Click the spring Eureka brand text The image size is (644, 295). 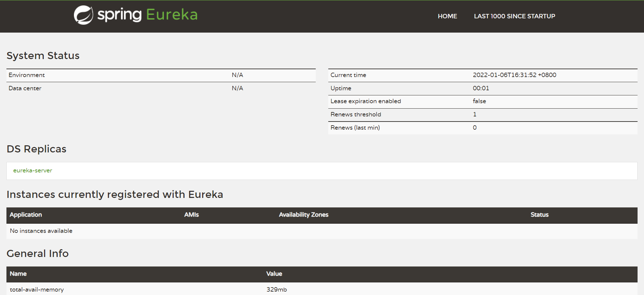[148, 15]
